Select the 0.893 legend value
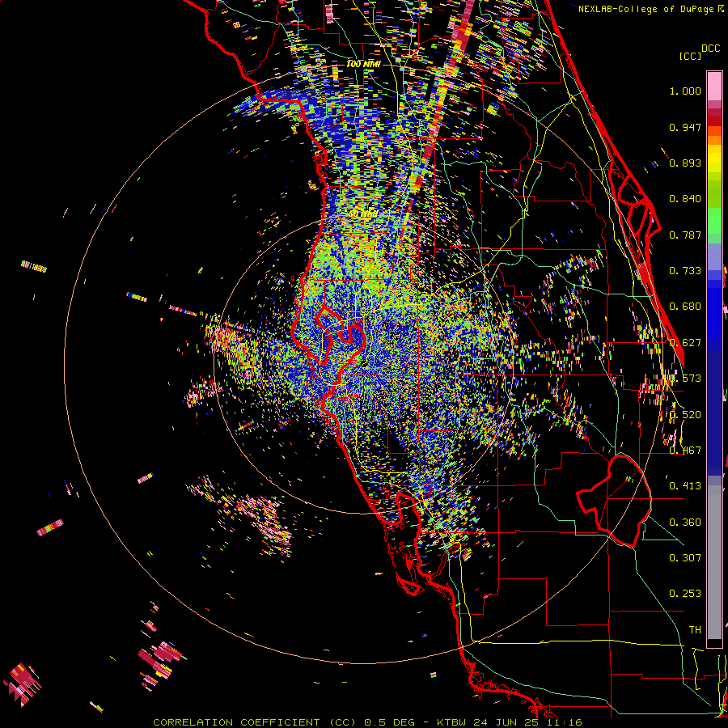The width and height of the screenshot is (728, 728). [685, 163]
